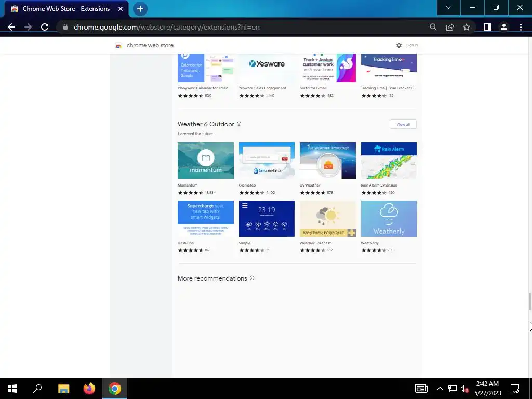Open Windows taskbar search
This screenshot has height=399, width=532.
click(x=37, y=389)
